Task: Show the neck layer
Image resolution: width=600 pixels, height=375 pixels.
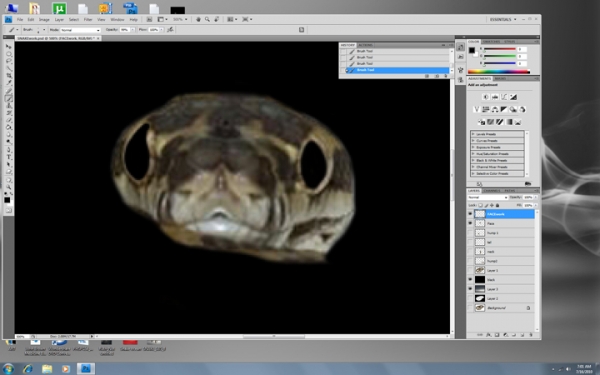Action: (x=470, y=251)
